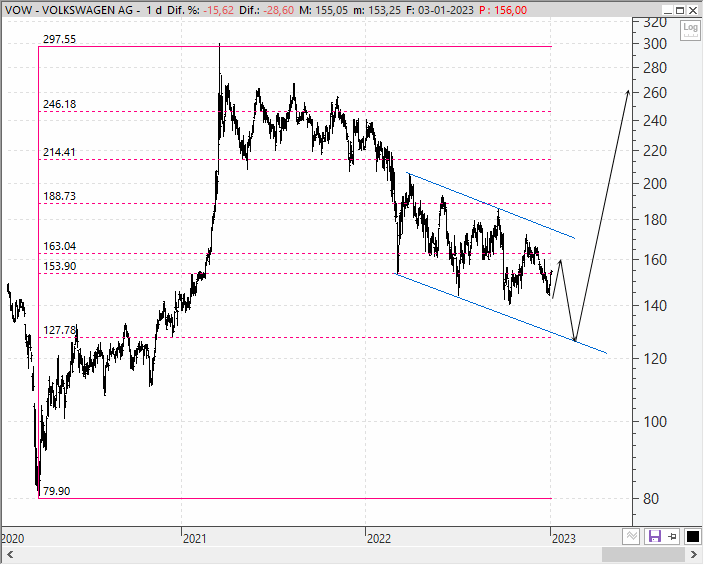Click the horizontal scrollbar thumb
The image size is (704, 565).
643,555
